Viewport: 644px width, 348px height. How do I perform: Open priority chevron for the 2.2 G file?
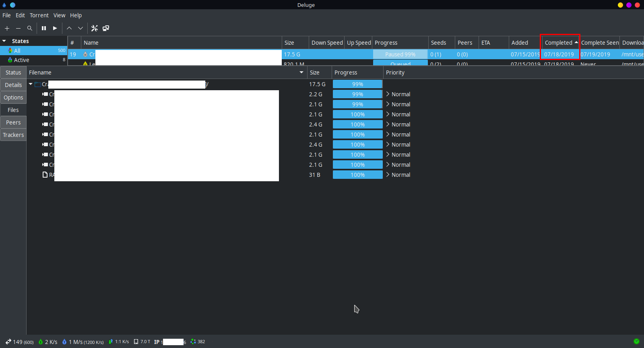[x=388, y=94]
